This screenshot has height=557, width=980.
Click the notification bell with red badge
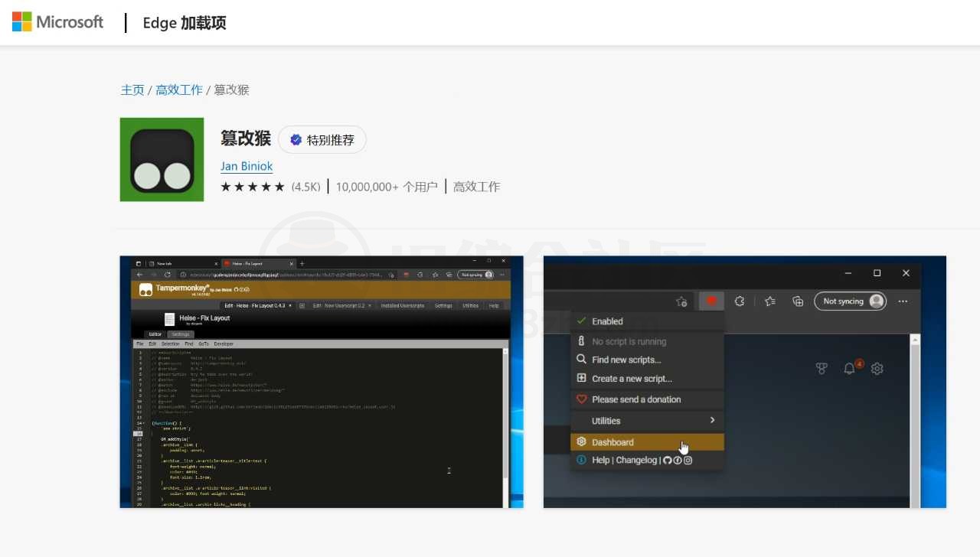(851, 367)
